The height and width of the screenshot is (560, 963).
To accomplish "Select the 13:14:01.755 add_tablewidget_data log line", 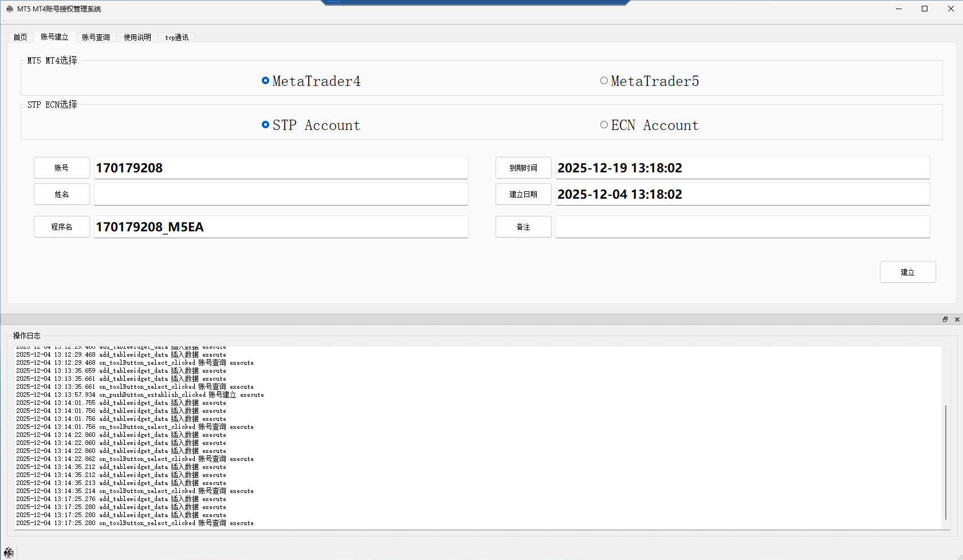I will (121, 403).
